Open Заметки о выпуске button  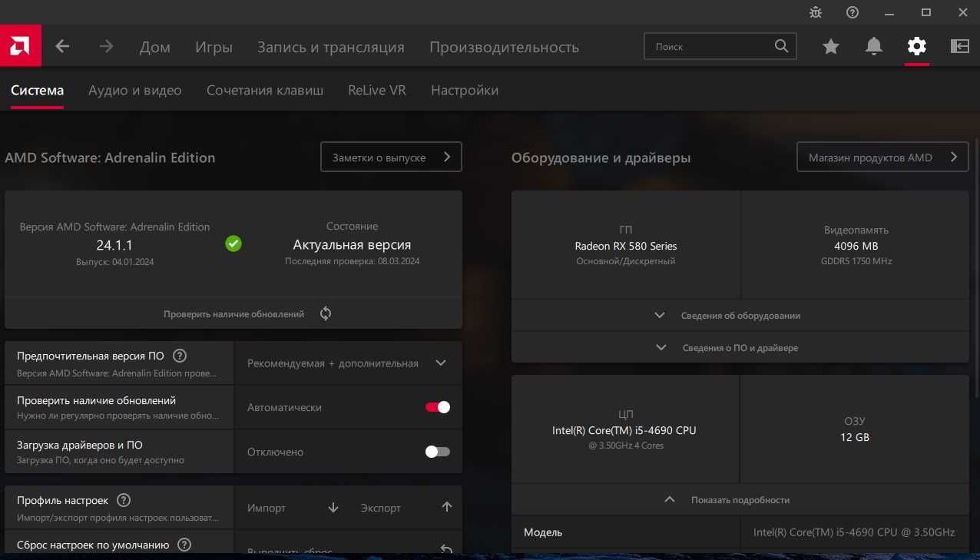click(x=391, y=157)
